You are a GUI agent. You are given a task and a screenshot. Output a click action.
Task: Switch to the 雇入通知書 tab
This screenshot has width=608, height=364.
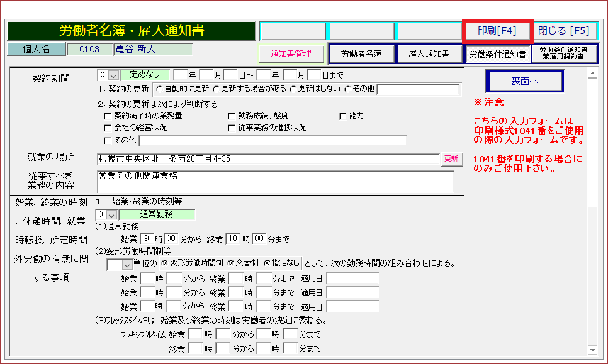pyautogui.click(x=429, y=54)
